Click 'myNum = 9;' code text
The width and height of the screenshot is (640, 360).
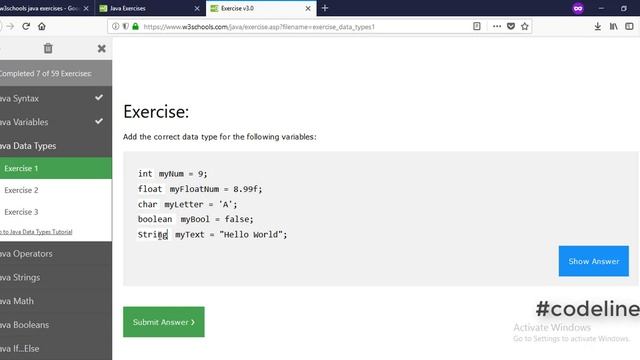[183, 174]
